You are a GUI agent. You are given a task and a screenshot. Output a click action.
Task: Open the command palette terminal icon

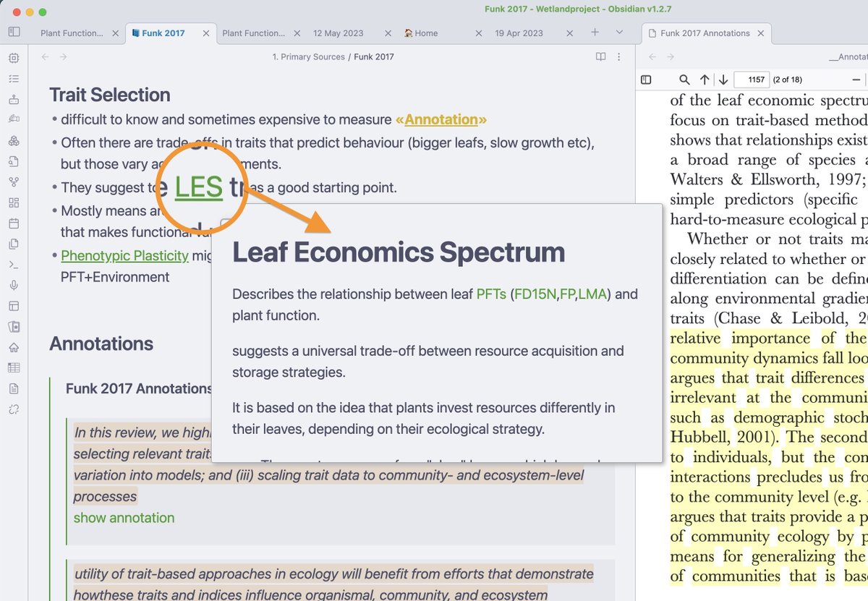coord(14,265)
